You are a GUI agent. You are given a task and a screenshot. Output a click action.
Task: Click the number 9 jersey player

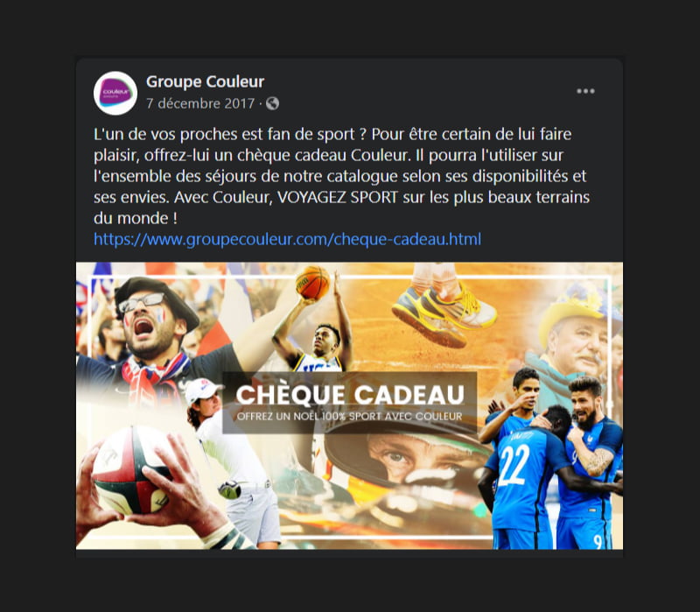(589, 465)
